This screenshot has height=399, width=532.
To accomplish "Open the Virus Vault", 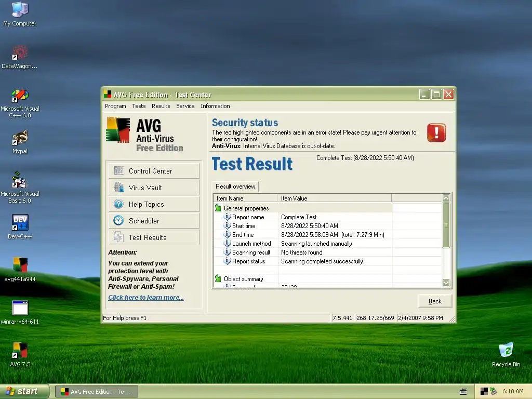I will [x=154, y=187].
